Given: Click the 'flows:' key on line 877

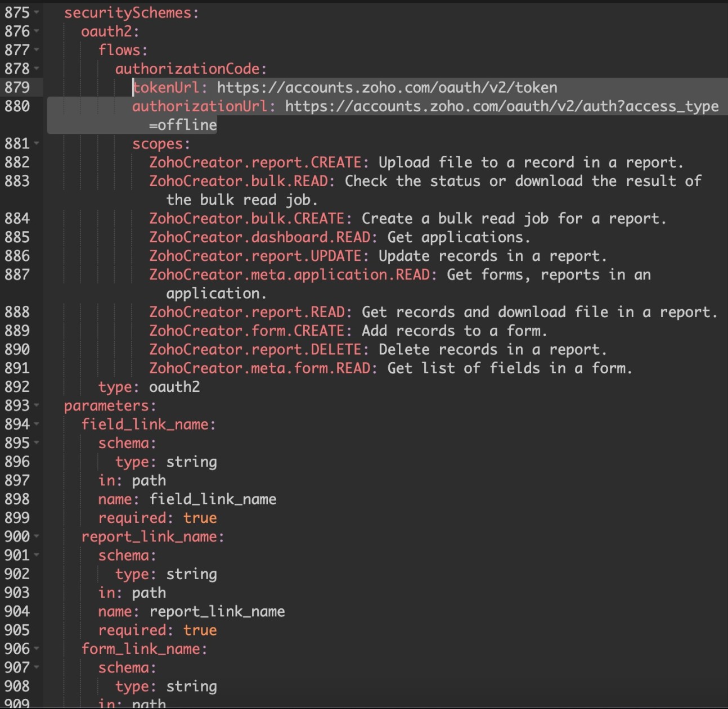Looking at the screenshot, I should click(x=123, y=50).
